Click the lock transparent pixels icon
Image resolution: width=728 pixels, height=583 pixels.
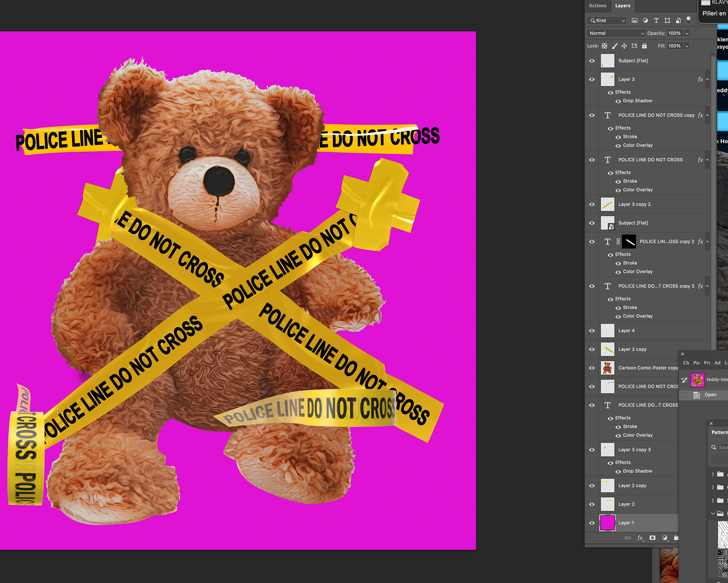click(604, 46)
